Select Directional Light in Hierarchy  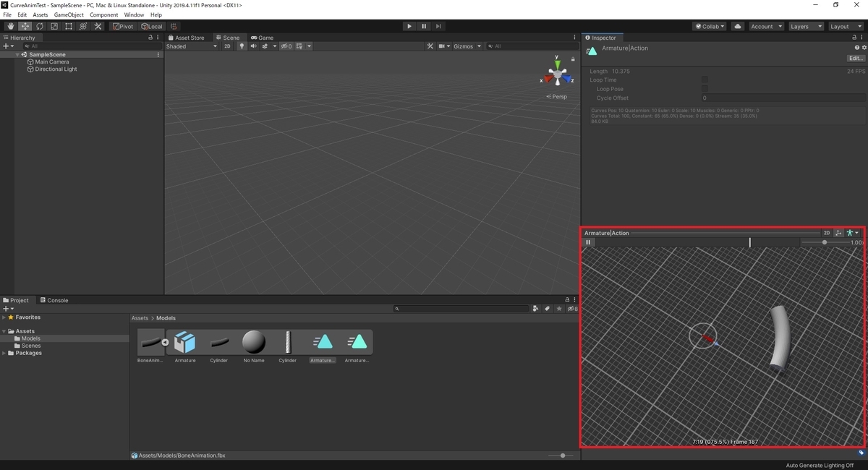56,69
